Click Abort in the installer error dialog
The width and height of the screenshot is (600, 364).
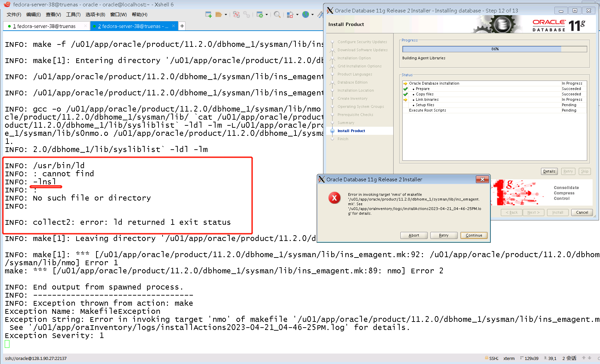coord(414,235)
